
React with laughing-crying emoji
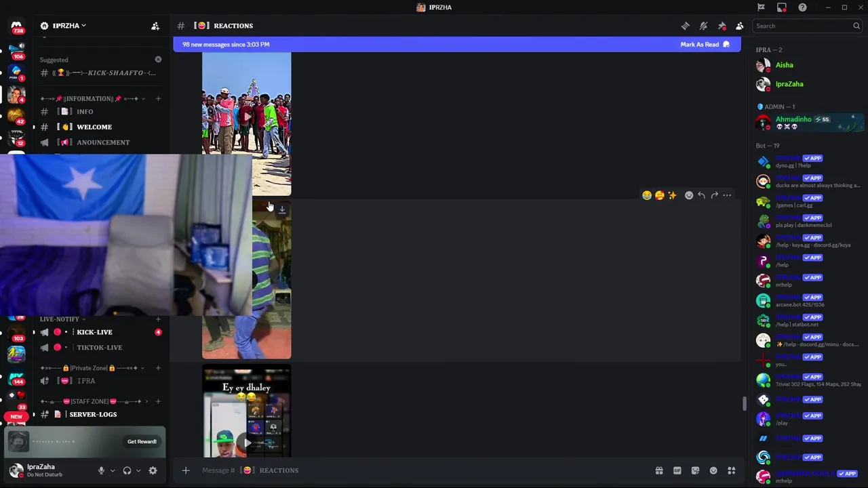pyautogui.click(x=647, y=195)
